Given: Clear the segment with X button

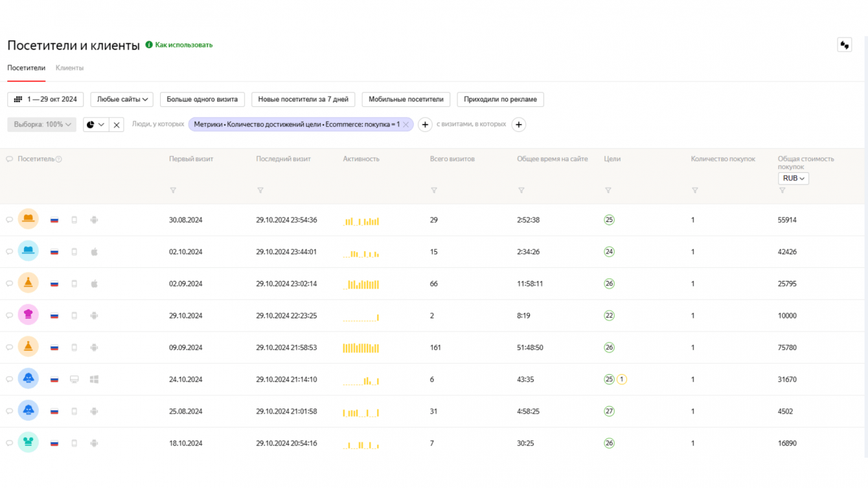Looking at the screenshot, I should (x=117, y=125).
